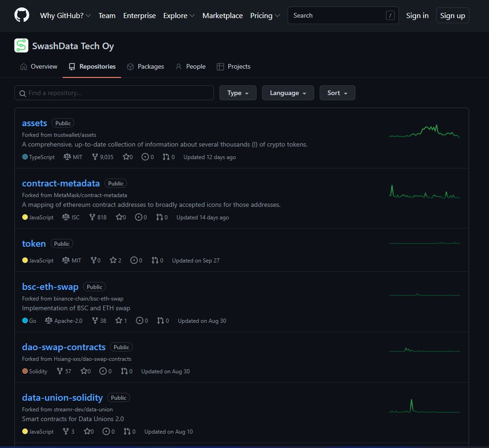The height and width of the screenshot is (448, 489).
Task: Open the data-union-solidity repository
Action: point(62,397)
